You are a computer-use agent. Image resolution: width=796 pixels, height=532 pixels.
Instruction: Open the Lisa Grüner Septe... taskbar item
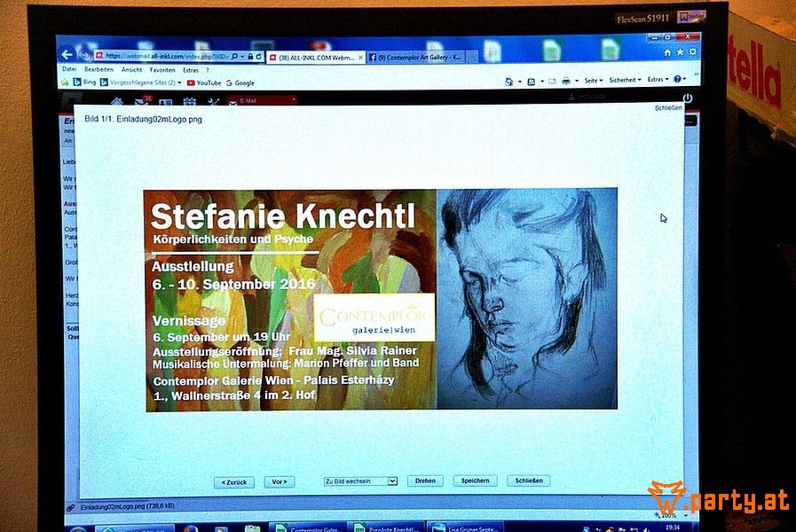pos(466,528)
